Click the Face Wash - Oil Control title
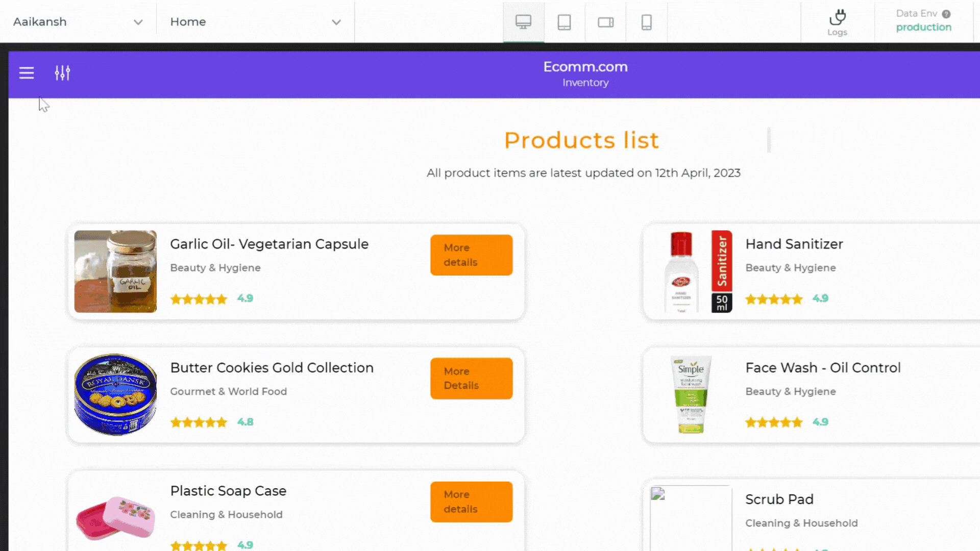 point(823,368)
